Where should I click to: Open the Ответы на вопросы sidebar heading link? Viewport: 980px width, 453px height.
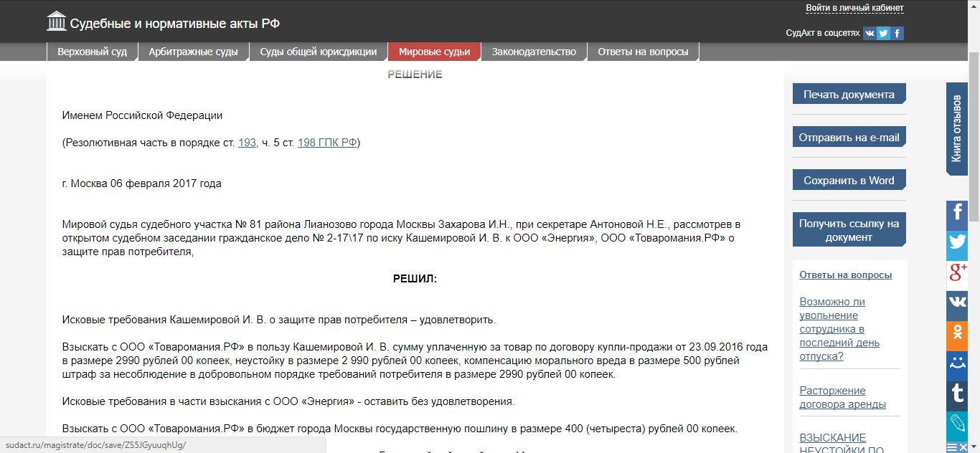coord(845,275)
